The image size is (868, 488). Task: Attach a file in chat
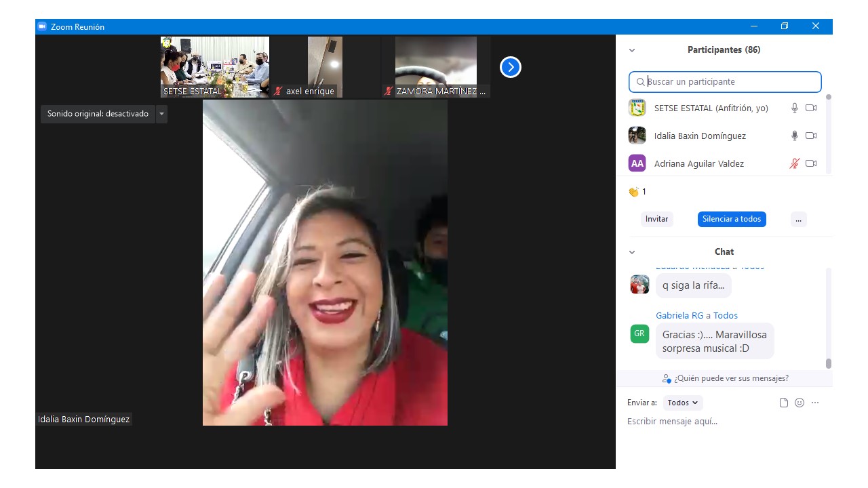click(x=784, y=403)
